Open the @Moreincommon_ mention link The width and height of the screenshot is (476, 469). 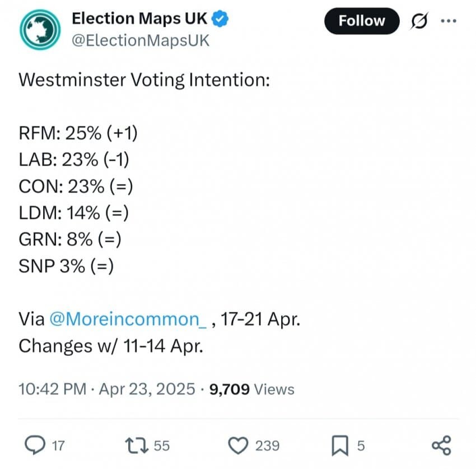[128, 319]
